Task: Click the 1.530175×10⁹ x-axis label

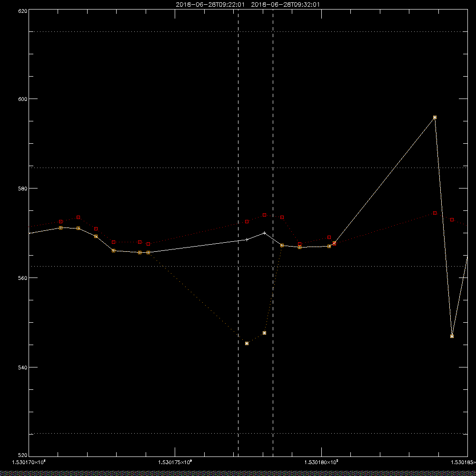Action: click(175, 462)
